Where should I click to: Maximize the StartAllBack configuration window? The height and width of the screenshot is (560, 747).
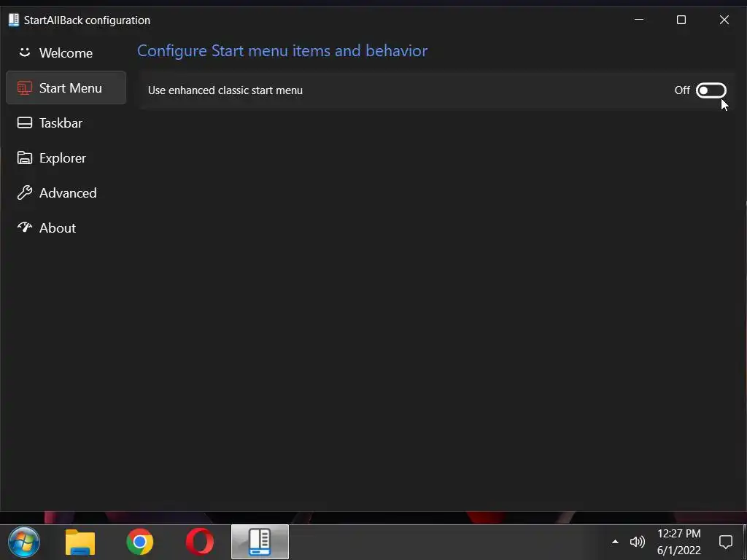(681, 20)
